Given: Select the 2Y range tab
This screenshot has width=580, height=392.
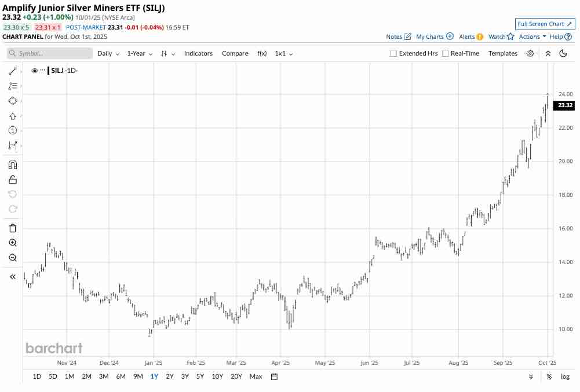Looking at the screenshot, I should pyautogui.click(x=169, y=376).
